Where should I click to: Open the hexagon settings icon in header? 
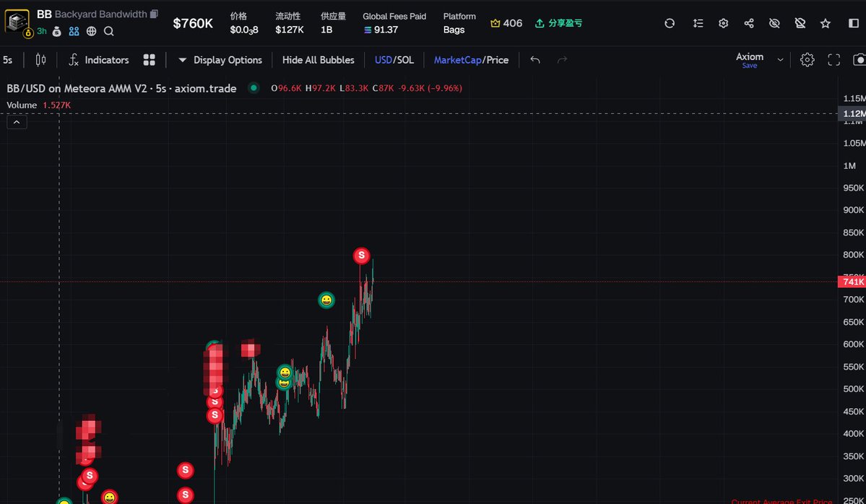tap(724, 23)
